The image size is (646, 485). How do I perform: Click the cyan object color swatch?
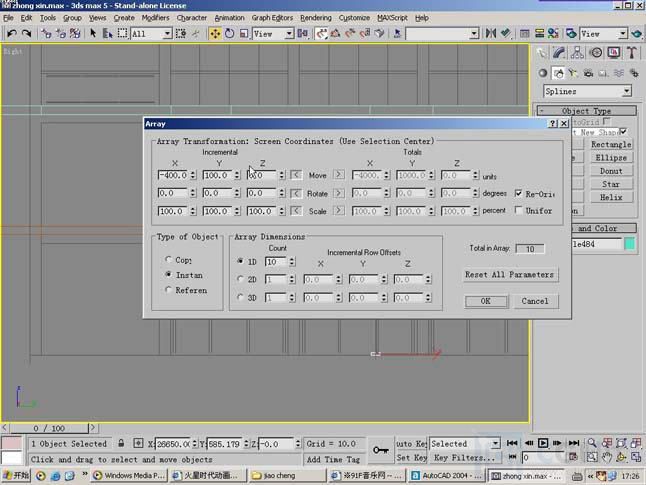[630, 244]
